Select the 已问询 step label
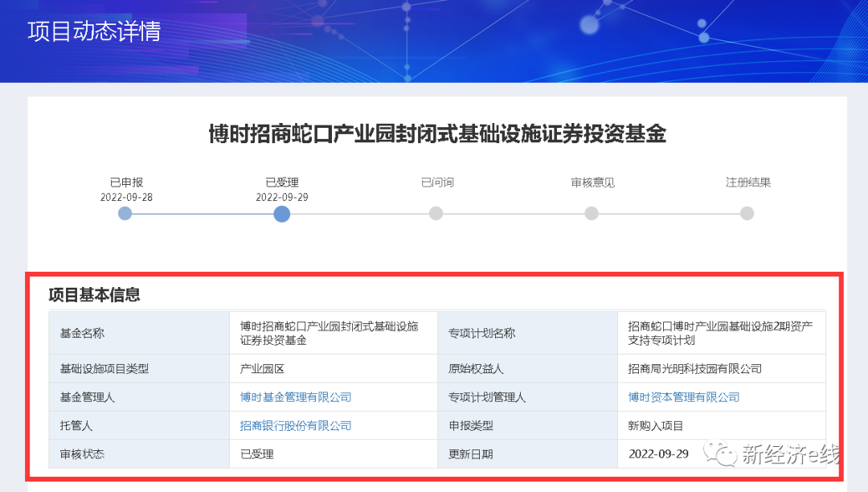868x492 pixels. click(x=437, y=182)
